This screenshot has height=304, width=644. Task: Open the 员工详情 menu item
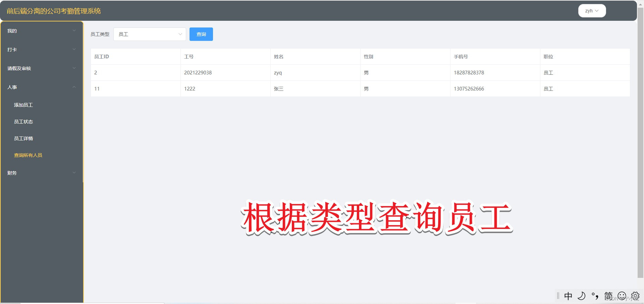pos(42,138)
